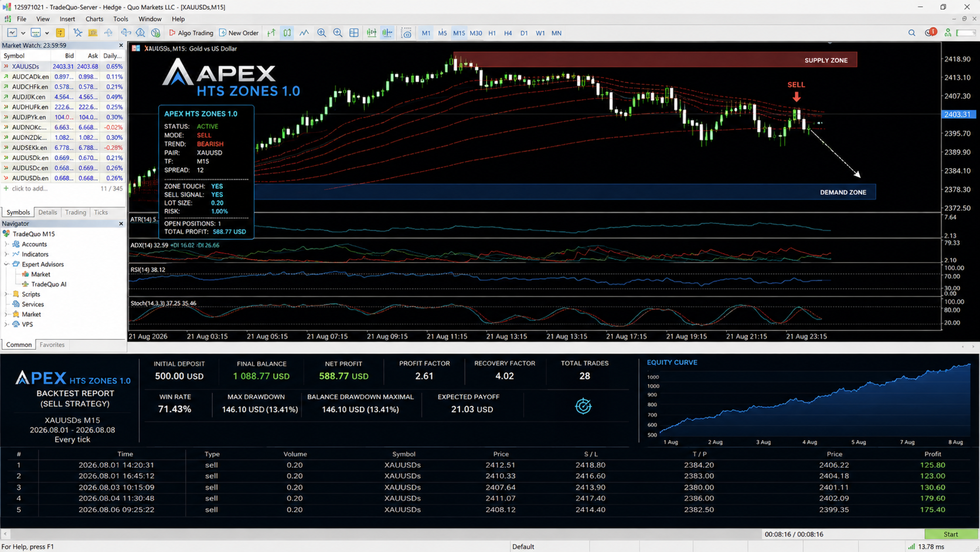Open the Insert menu
The height and width of the screenshot is (552, 980).
[67, 19]
